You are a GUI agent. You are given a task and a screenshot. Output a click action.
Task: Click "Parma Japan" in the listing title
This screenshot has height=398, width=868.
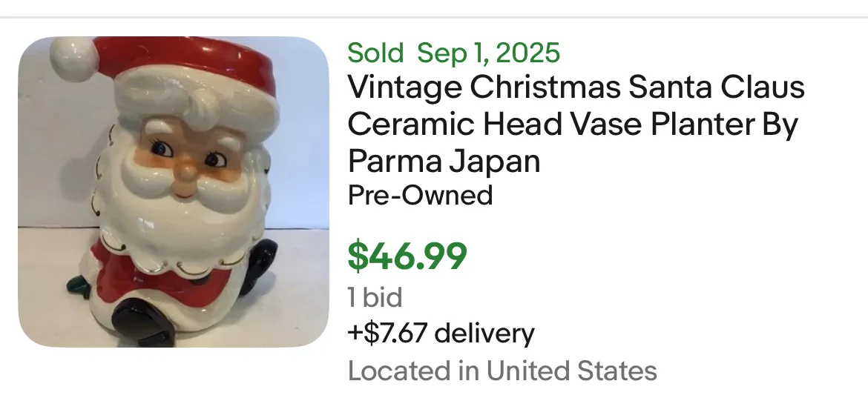coord(444,161)
